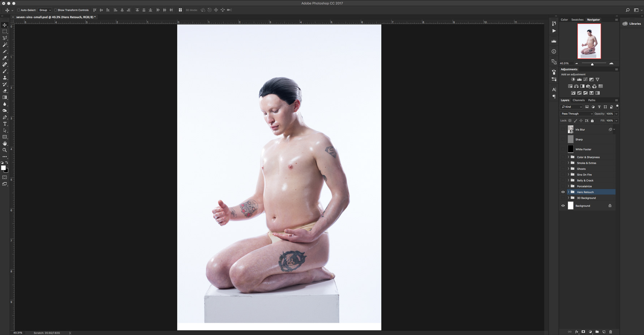This screenshot has height=335, width=644.
Task: Open the Auto-Select Group dropdown
Action: (45, 10)
